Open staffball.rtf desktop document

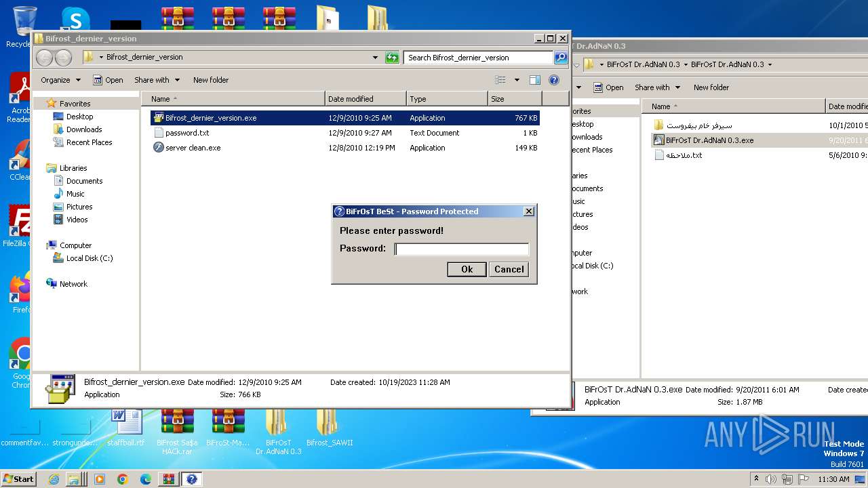[126, 428]
